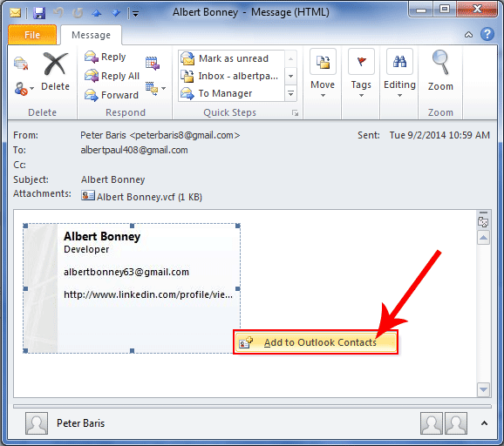Click Peter Baris contact photo in People Pane
Screen dimensions: 504x446
point(37,423)
